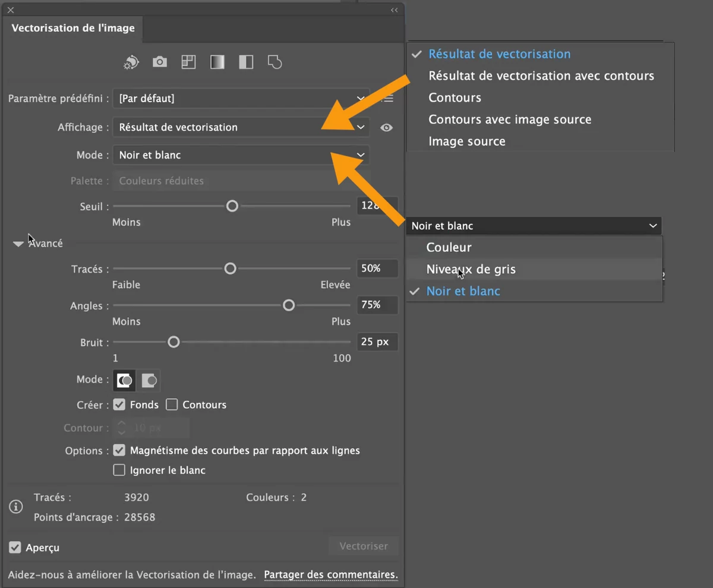Click the Angles 75% value field
Screen dimensions: 713x588
[377, 305]
